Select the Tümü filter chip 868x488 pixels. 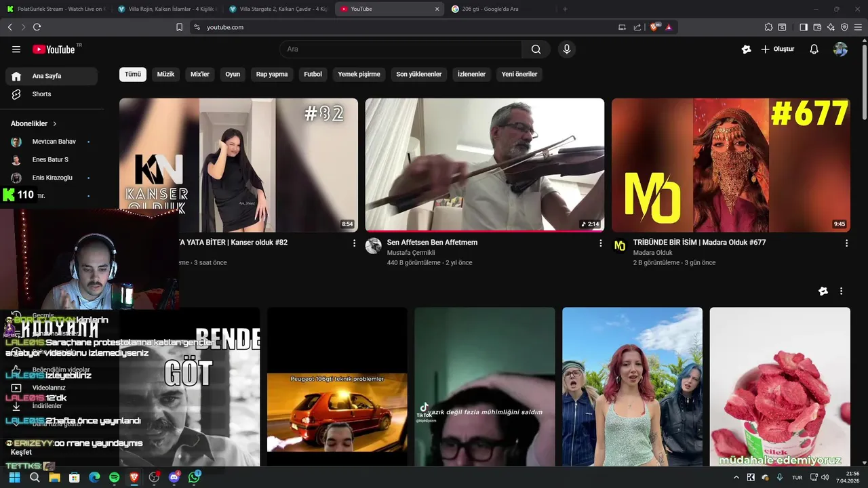point(133,74)
